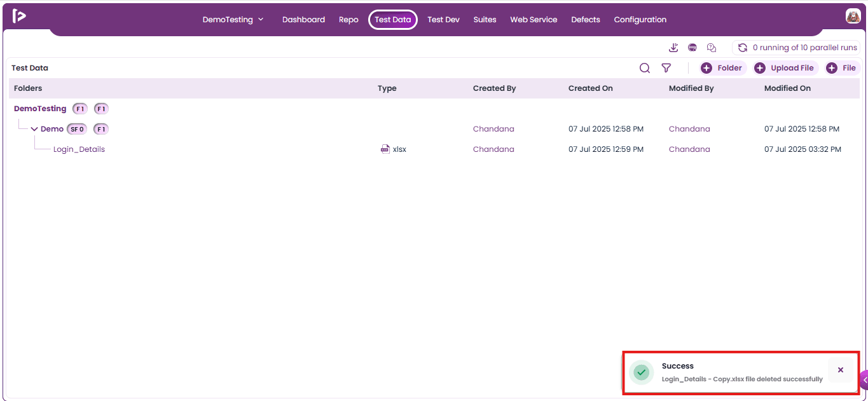This screenshot has width=868, height=401.
Task: Click the green checkmark Success icon
Action: click(642, 372)
